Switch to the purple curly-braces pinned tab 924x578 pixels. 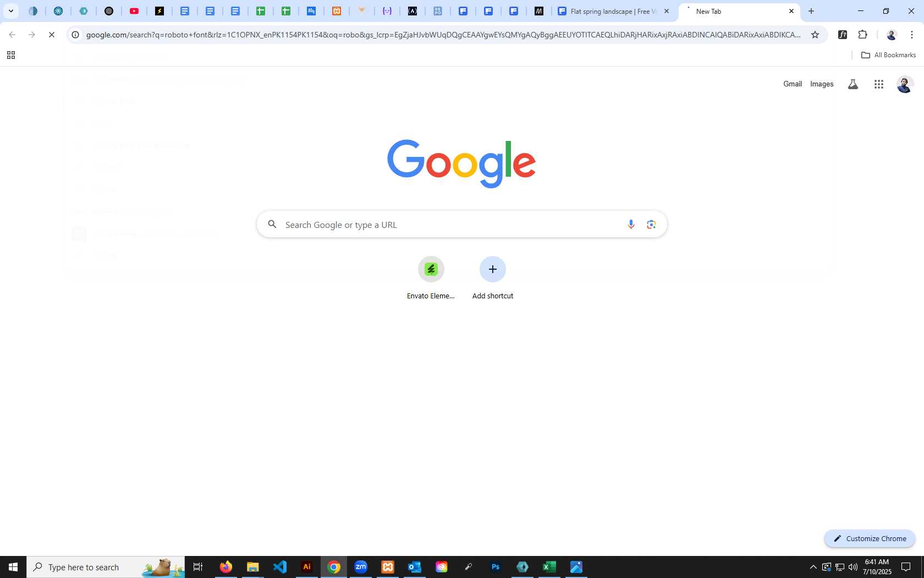tap(387, 11)
